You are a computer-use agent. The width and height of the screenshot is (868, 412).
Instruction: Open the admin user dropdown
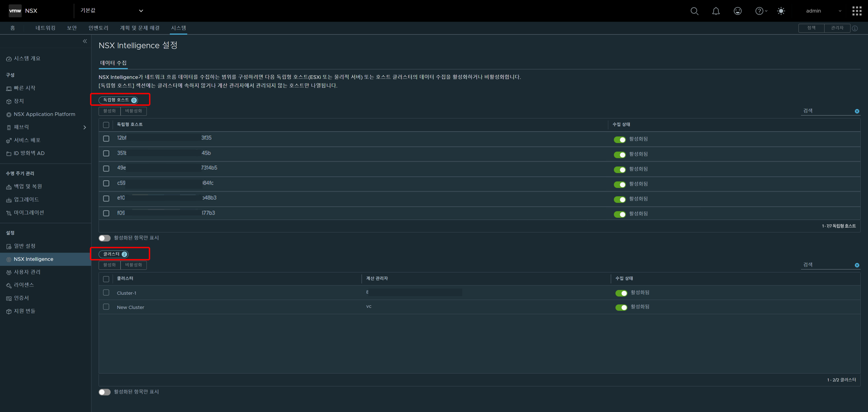(x=824, y=11)
